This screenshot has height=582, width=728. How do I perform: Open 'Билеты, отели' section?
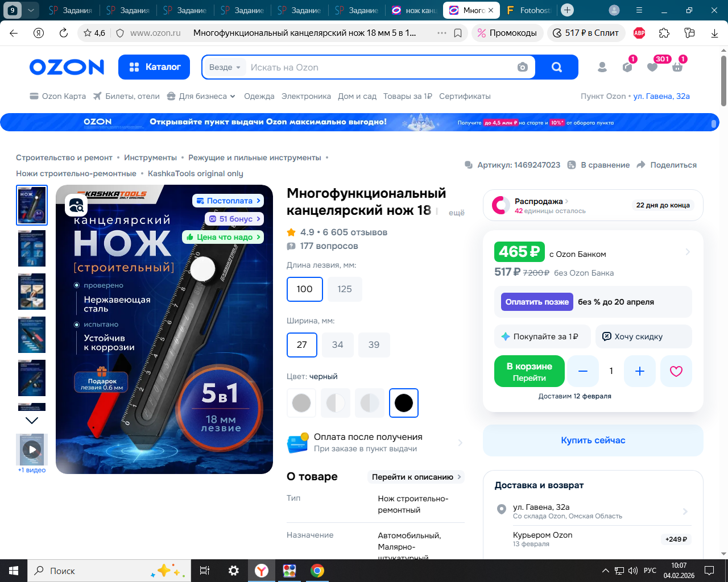click(126, 96)
